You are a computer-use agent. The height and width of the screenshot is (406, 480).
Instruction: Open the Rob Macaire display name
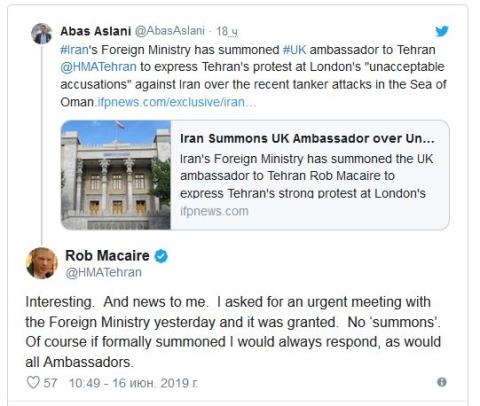107,256
